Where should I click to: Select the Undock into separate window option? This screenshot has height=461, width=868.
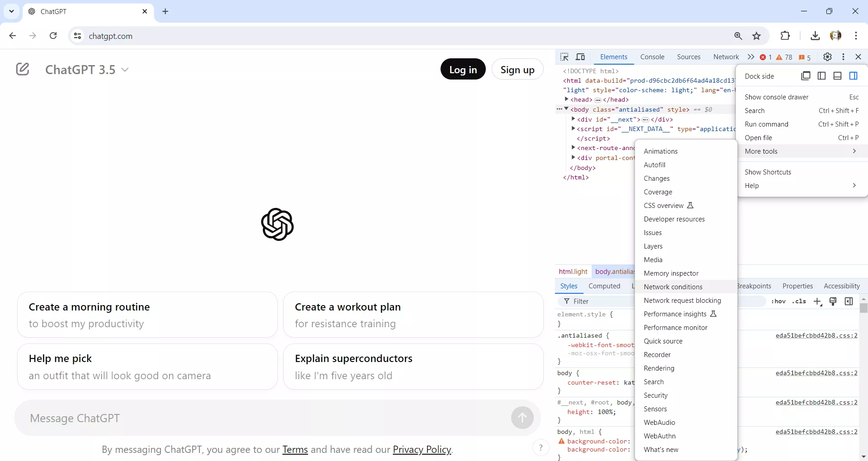pos(806,76)
